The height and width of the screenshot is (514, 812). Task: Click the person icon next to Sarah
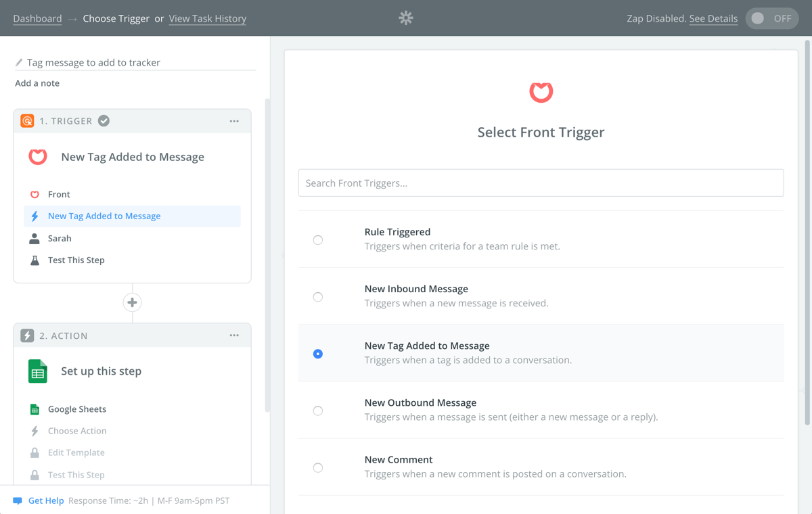pyautogui.click(x=35, y=239)
